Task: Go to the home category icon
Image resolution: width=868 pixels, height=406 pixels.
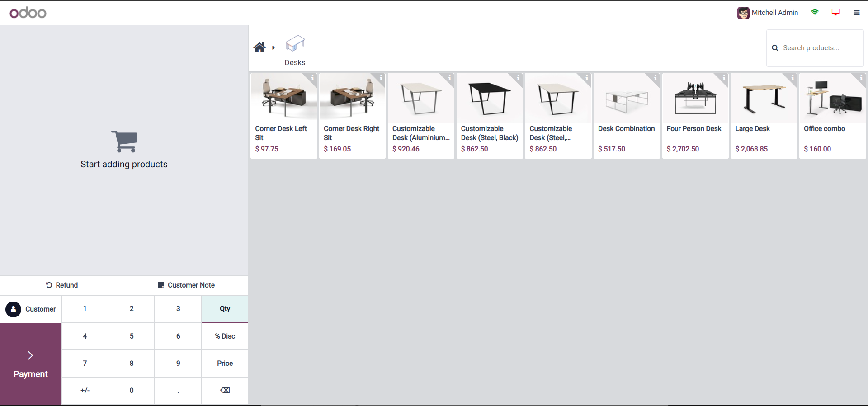Action: [x=259, y=47]
